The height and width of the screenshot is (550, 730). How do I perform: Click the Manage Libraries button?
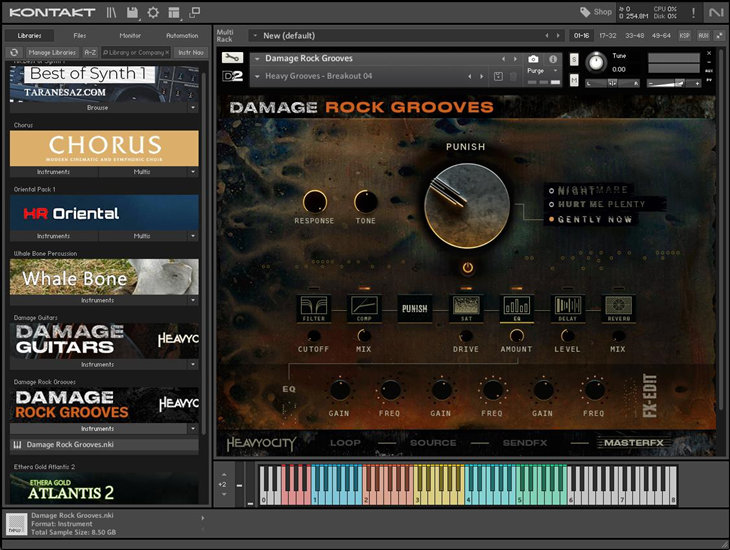pos(52,52)
